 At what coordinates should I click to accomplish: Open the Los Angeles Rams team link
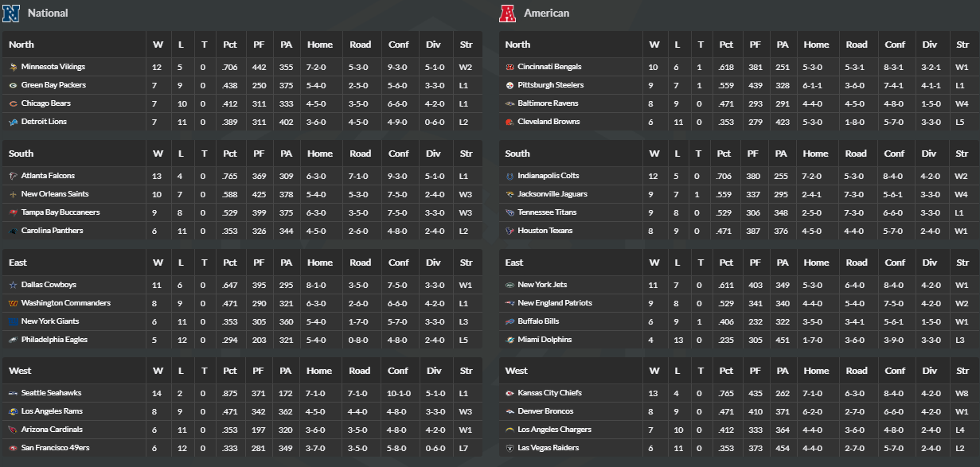tap(52, 411)
